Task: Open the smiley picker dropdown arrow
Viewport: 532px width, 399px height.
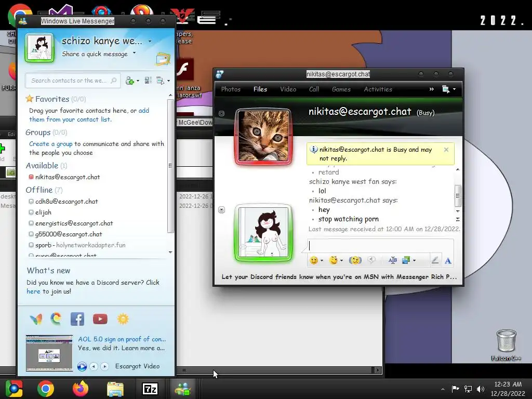Action: 322,261
